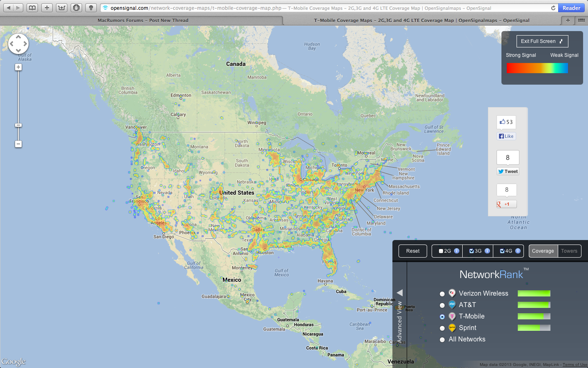Select the T-Mobile radio button
588x368 pixels.
442,317
